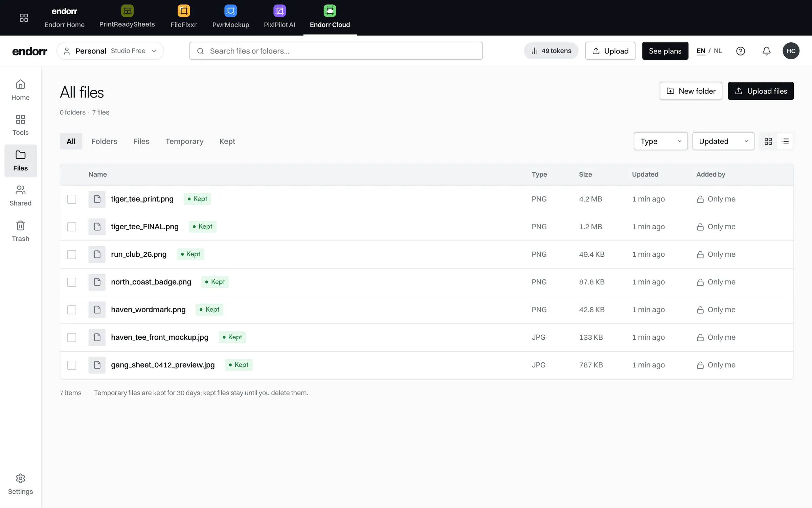Select checkbox for haven_tee_front_mockup.jpg

pyautogui.click(x=71, y=337)
